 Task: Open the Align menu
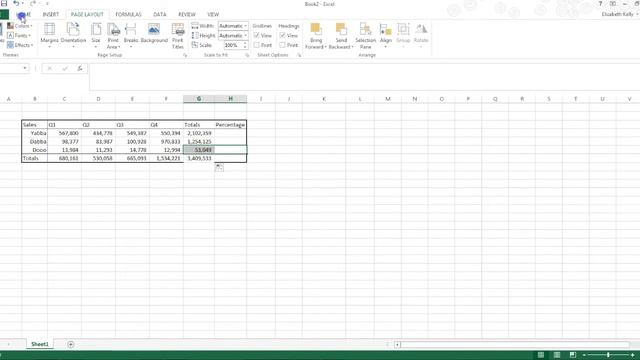click(386, 35)
